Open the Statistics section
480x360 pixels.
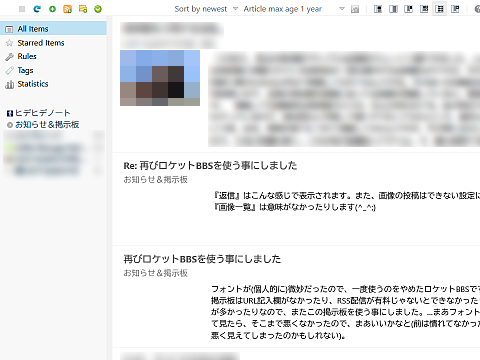coord(33,84)
